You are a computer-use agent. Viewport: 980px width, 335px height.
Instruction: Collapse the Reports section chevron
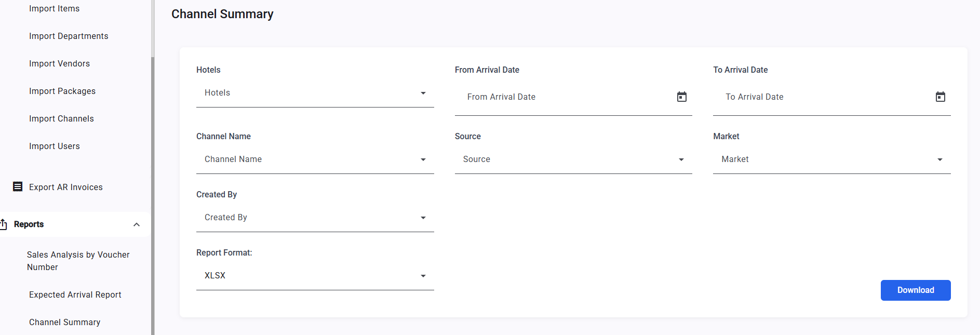[137, 224]
